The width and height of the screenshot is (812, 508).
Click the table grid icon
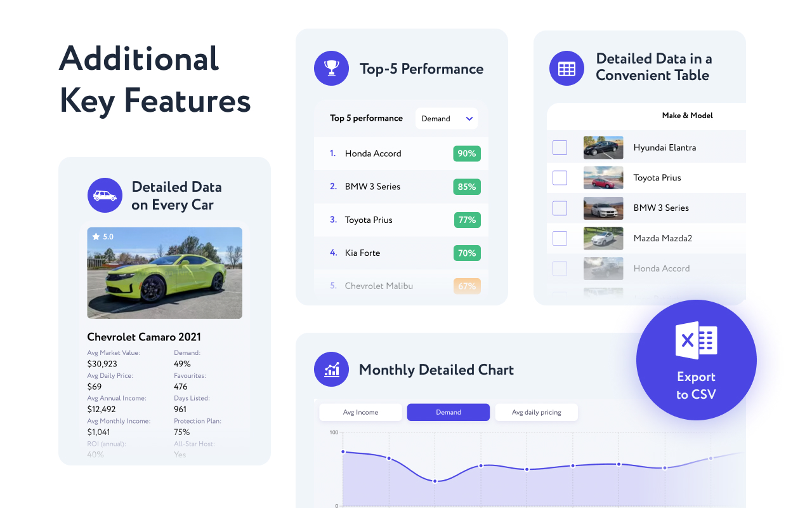(x=566, y=69)
